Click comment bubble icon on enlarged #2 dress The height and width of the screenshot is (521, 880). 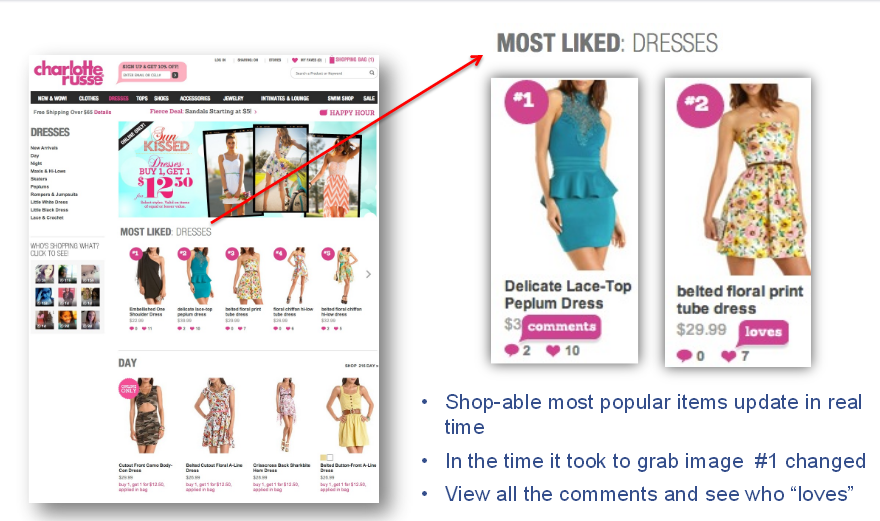(684, 355)
